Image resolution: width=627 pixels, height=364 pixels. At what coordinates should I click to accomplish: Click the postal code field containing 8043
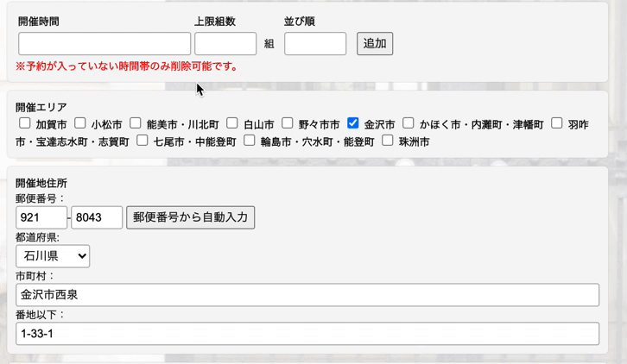coord(97,217)
